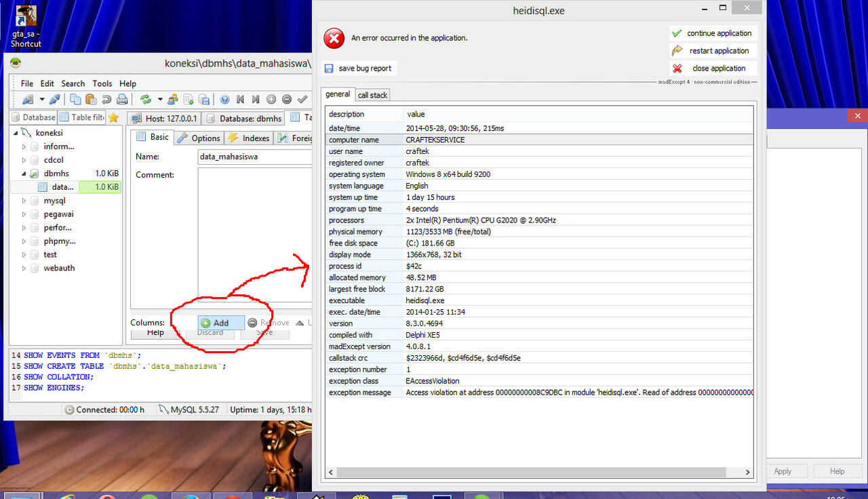This screenshot has width=868, height=499.
Task: Switch to the Database filter tab
Action: 33,117
